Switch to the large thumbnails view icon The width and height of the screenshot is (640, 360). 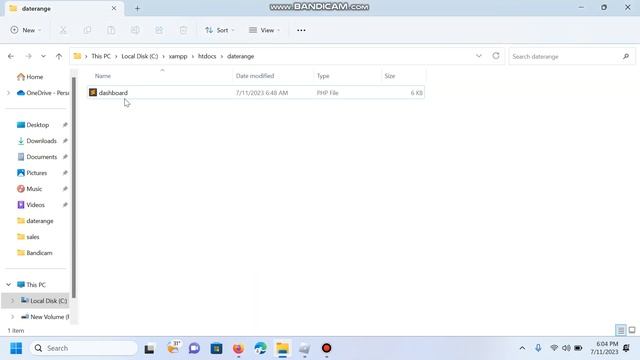coord(632,330)
